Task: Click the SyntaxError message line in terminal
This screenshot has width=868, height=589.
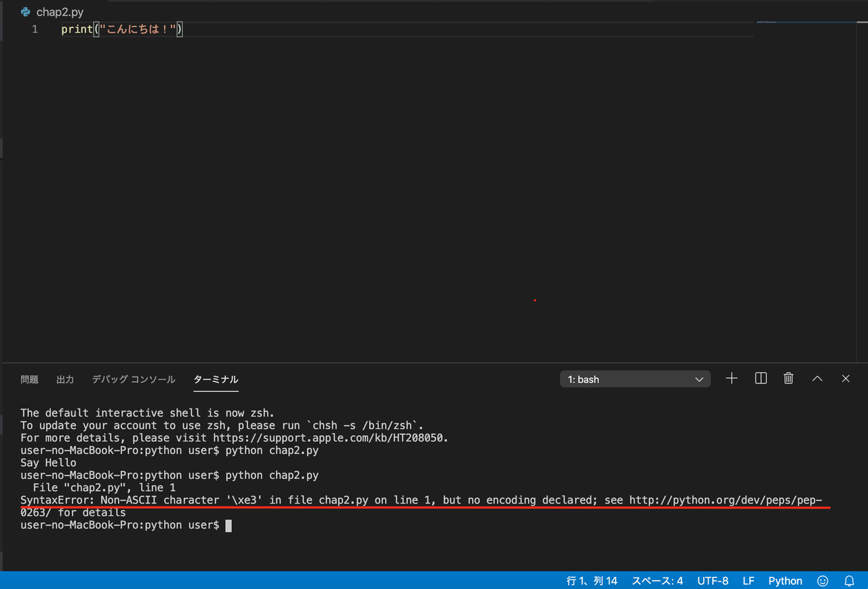Action: click(421, 500)
